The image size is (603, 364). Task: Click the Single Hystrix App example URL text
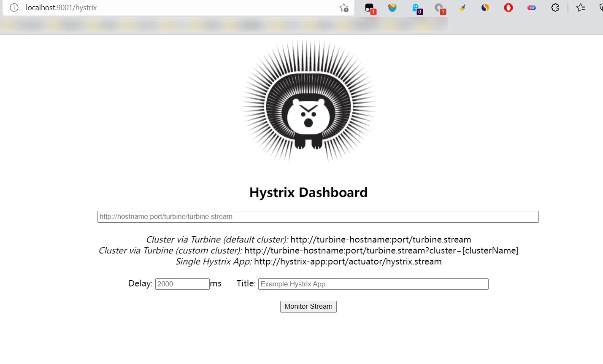pos(348,262)
